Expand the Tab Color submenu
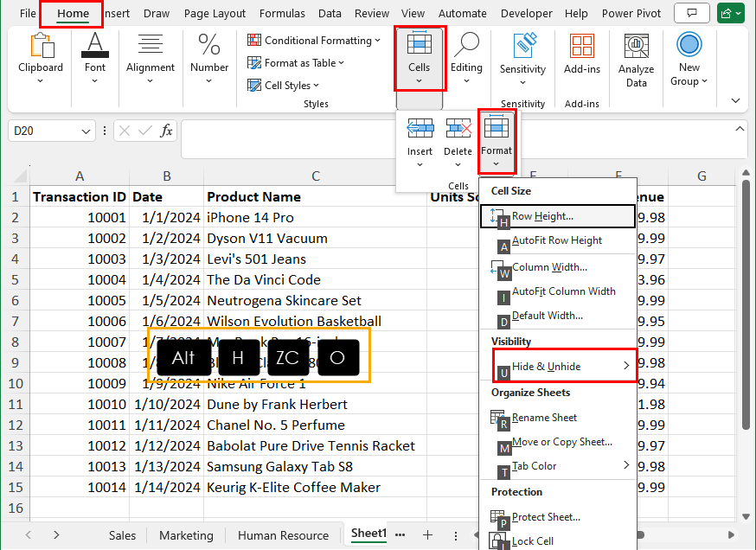Viewport: 756px width, 550px height. click(558, 466)
